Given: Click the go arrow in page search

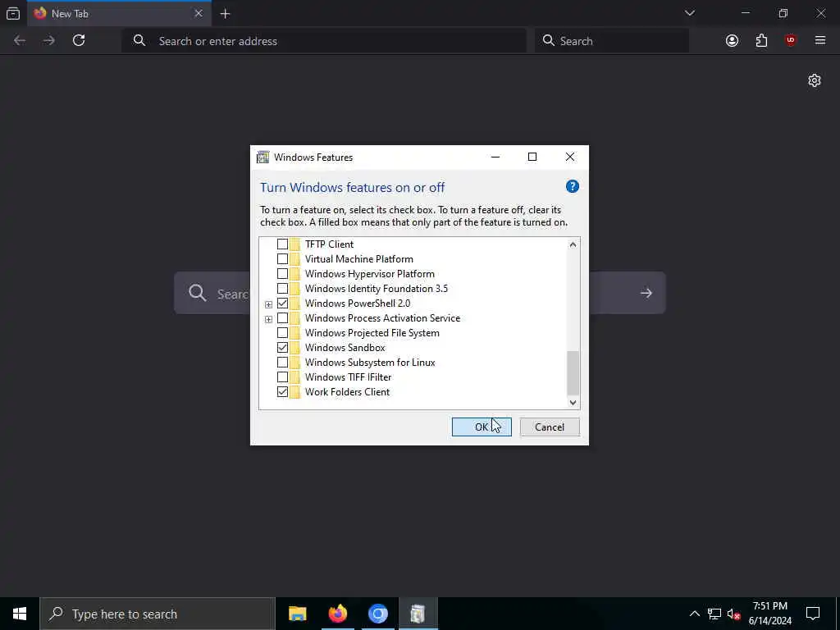Looking at the screenshot, I should click(646, 293).
